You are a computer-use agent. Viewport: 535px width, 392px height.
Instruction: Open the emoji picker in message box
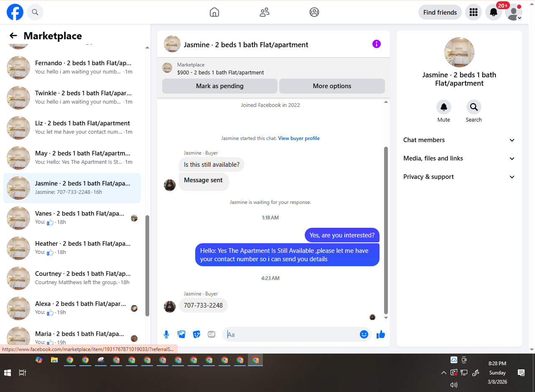364,334
